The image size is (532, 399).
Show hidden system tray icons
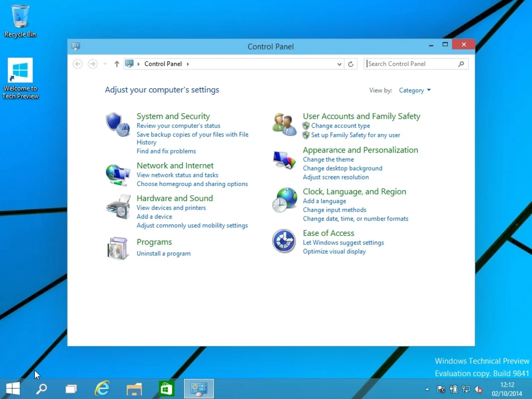(427, 389)
